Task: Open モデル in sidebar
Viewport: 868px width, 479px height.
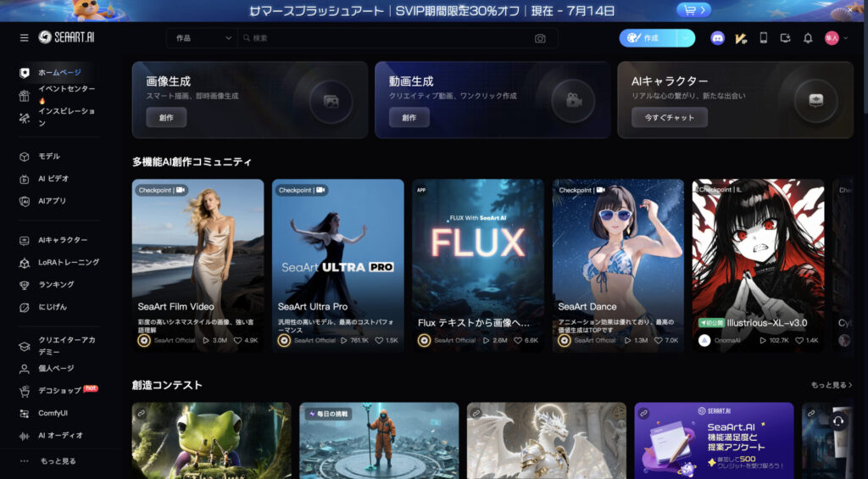Action: click(x=48, y=156)
